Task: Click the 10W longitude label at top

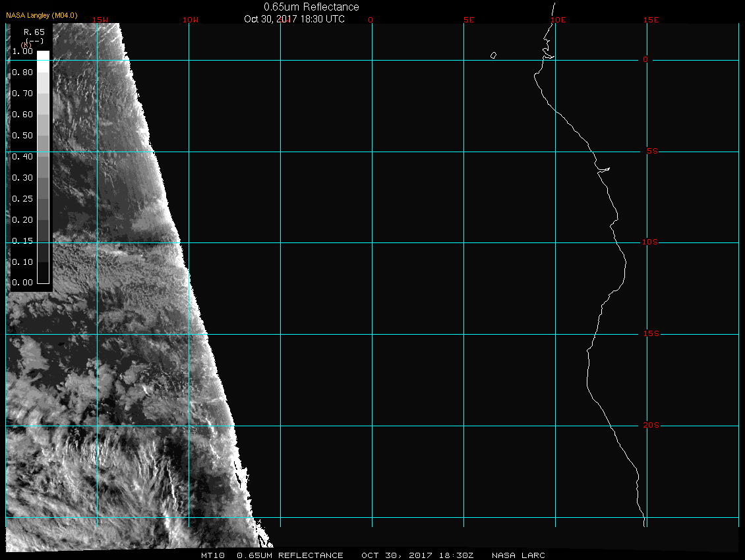Action: 190,20
